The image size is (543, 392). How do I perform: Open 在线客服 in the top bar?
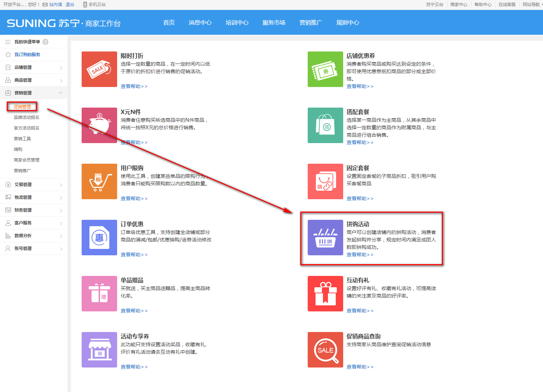(507, 5)
